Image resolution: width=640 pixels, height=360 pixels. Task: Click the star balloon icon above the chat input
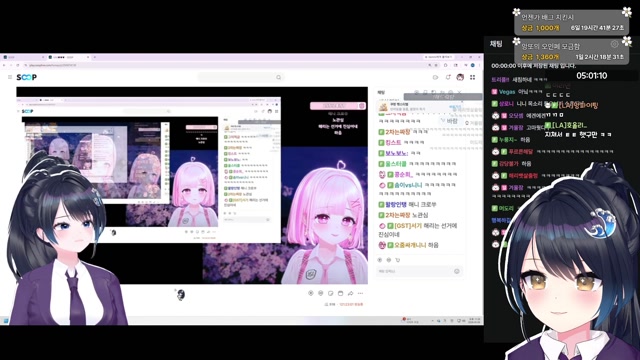(380, 260)
